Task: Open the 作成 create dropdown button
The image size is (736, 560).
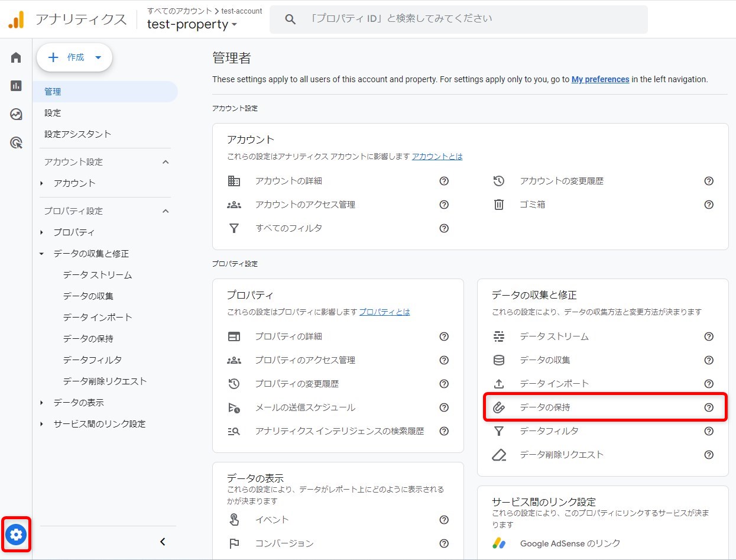Action: click(74, 57)
